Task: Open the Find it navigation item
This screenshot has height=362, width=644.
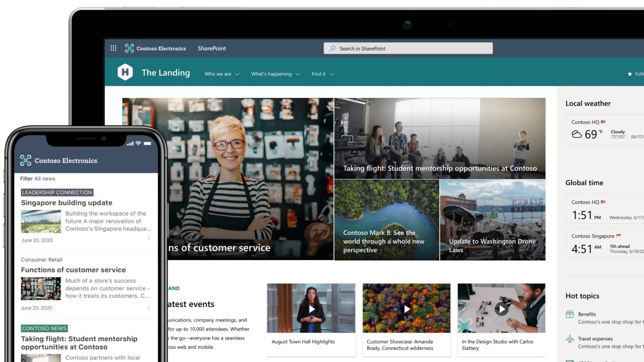Action: pyautogui.click(x=319, y=74)
